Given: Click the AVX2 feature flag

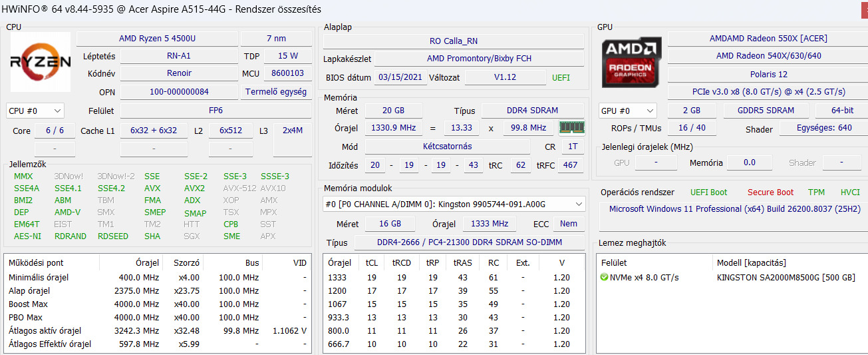Looking at the screenshot, I should pos(194,188).
